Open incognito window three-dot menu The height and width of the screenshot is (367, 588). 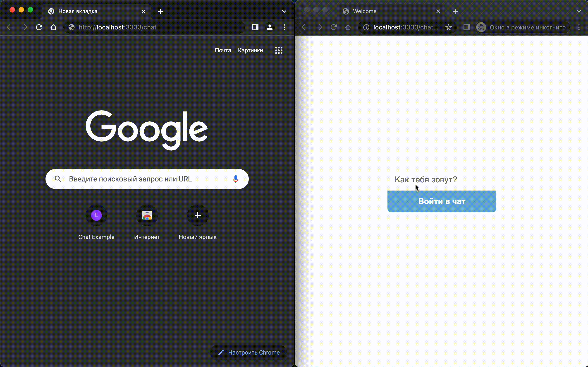(x=579, y=27)
